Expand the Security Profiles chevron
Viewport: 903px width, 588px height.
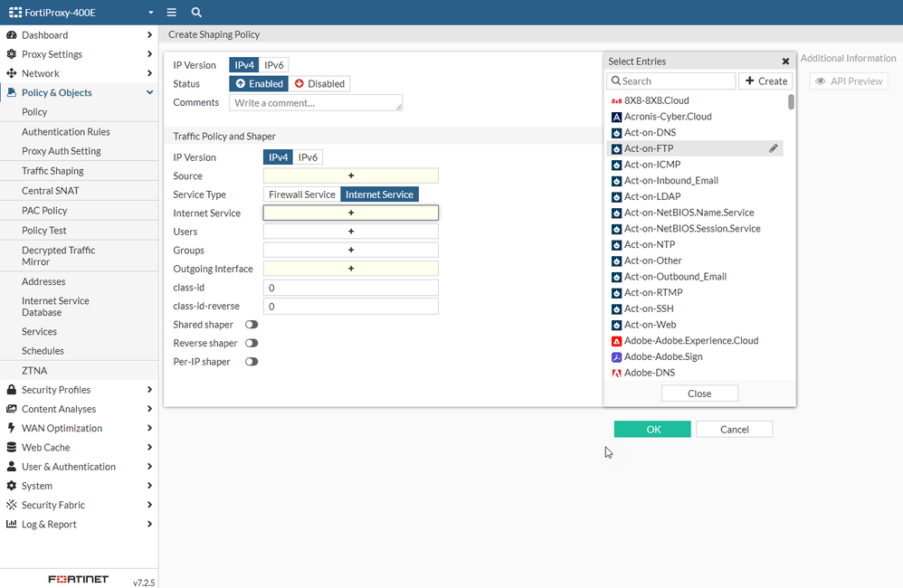point(149,389)
